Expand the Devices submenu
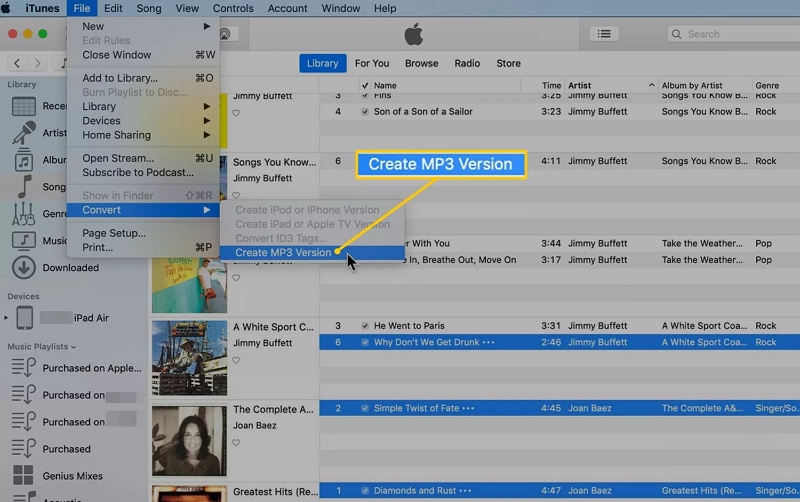The width and height of the screenshot is (800, 502). tap(207, 120)
